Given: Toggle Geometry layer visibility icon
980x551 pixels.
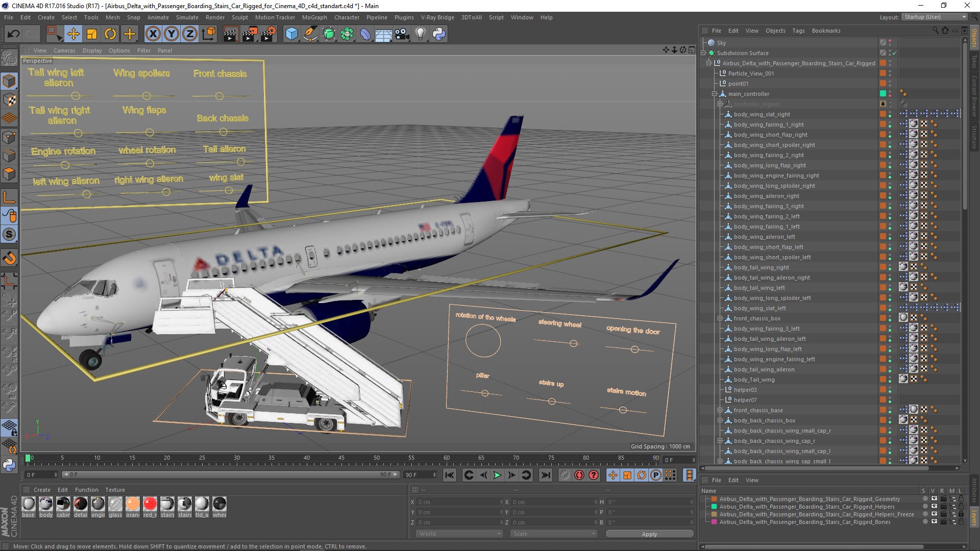Looking at the screenshot, I should tap(934, 499).
